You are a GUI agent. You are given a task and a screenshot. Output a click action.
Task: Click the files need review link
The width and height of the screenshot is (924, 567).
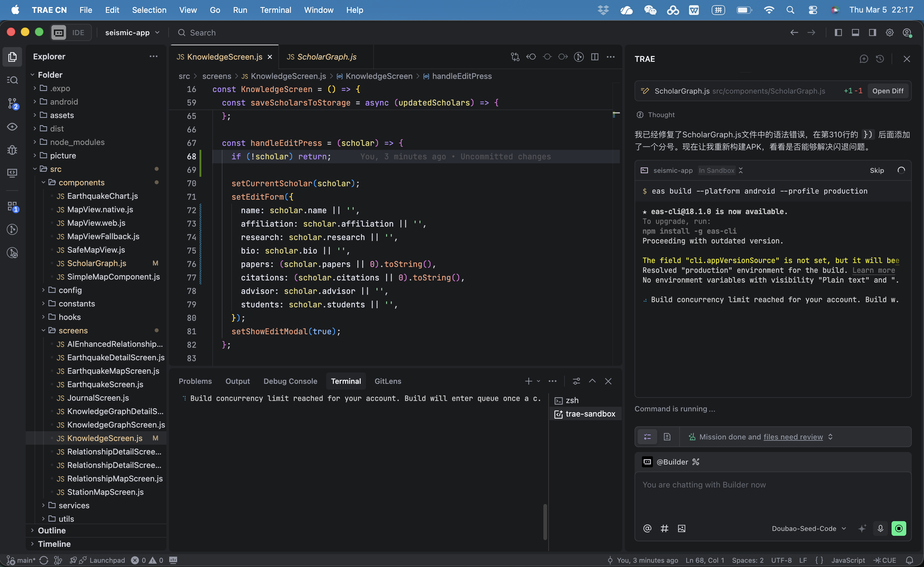(793, 437)
